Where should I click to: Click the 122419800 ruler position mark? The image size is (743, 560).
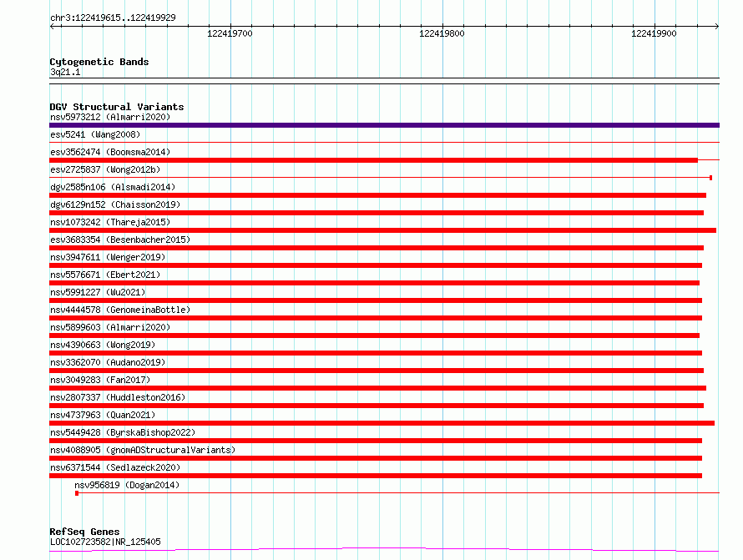click(x=442, y=33)
